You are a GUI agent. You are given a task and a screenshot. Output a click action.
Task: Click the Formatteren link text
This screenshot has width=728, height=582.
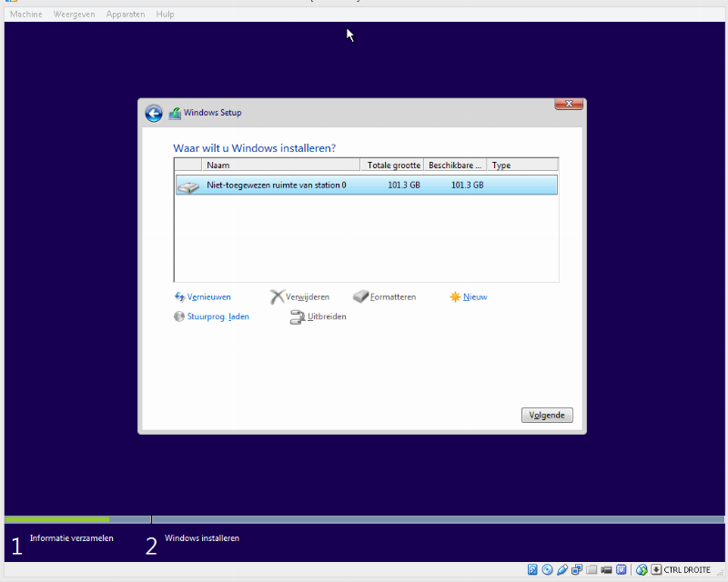coord(393,297)
